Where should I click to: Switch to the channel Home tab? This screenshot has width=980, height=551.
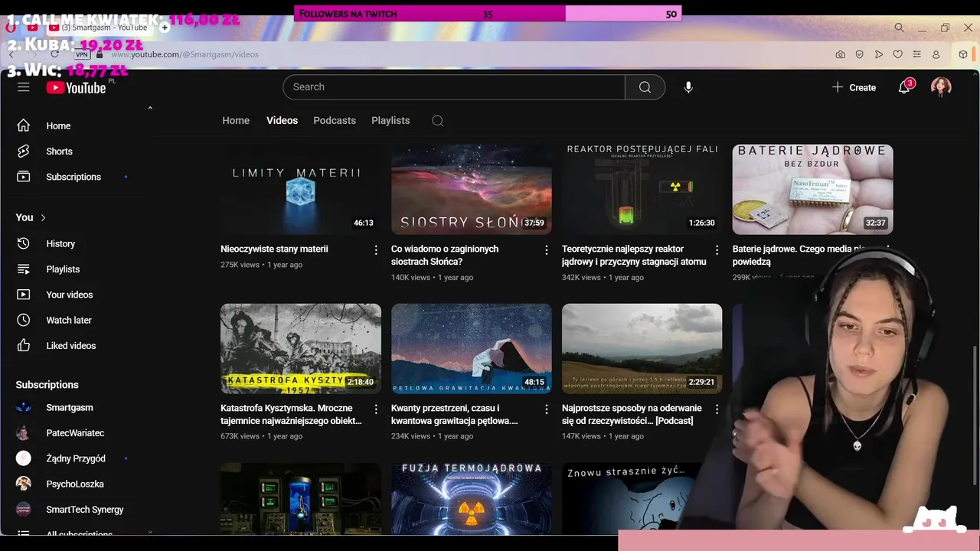point(236,121)
